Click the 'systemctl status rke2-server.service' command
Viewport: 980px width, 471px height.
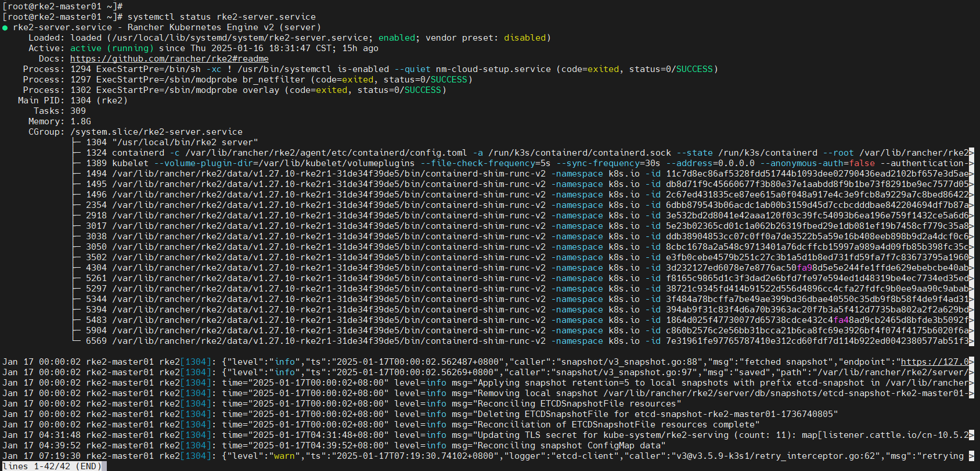tap(222, 17)
